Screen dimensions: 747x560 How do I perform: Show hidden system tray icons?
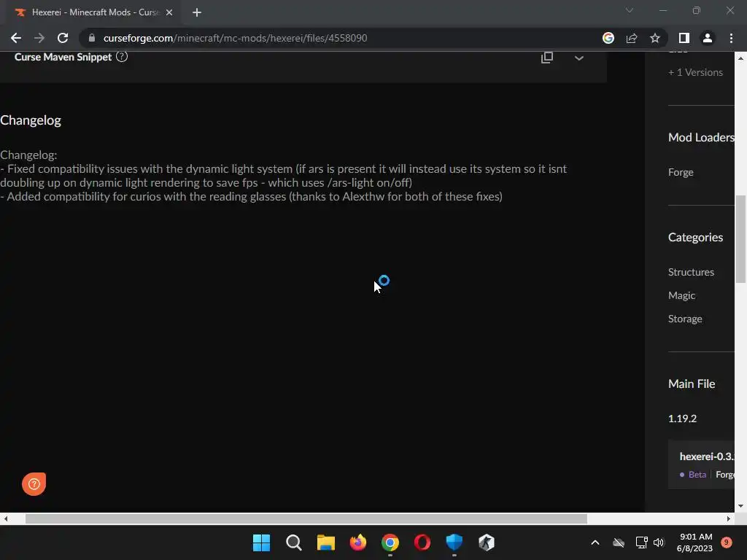[x=595, y=542]
